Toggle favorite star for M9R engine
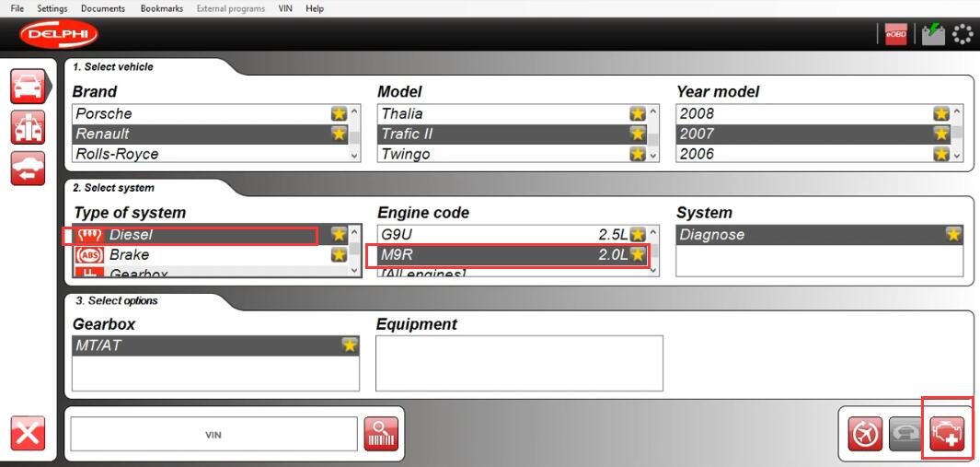This screenshot has width=980, height=467. click(638, 255)
